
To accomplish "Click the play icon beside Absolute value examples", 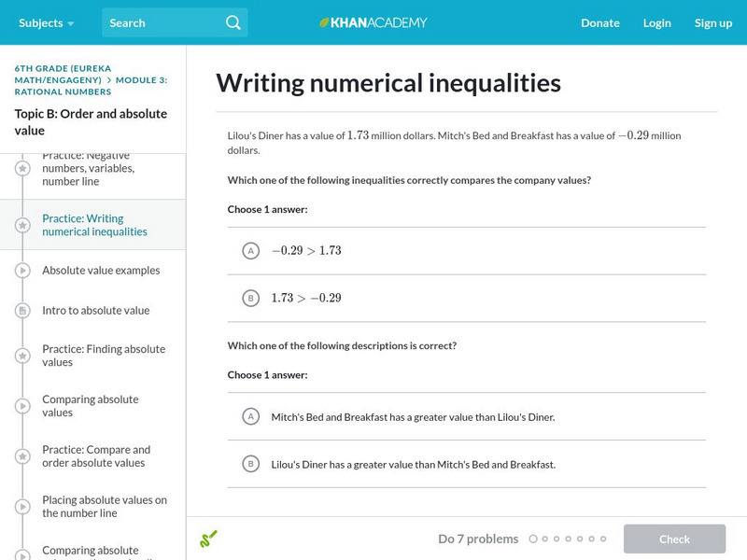I will coord(22,271).
